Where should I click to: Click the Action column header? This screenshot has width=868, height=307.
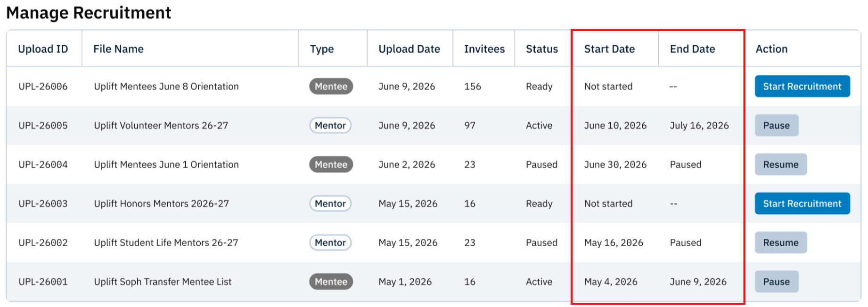coord(771,49)
